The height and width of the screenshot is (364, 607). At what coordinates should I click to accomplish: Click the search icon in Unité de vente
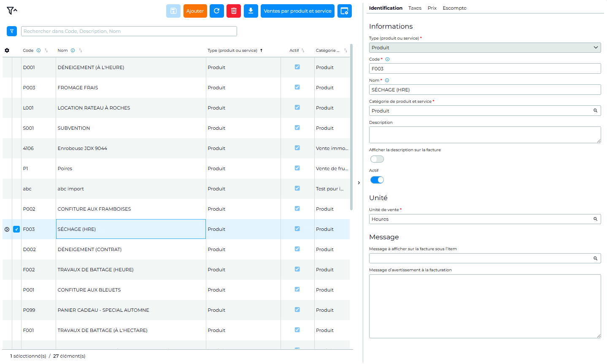click(596, 219)
